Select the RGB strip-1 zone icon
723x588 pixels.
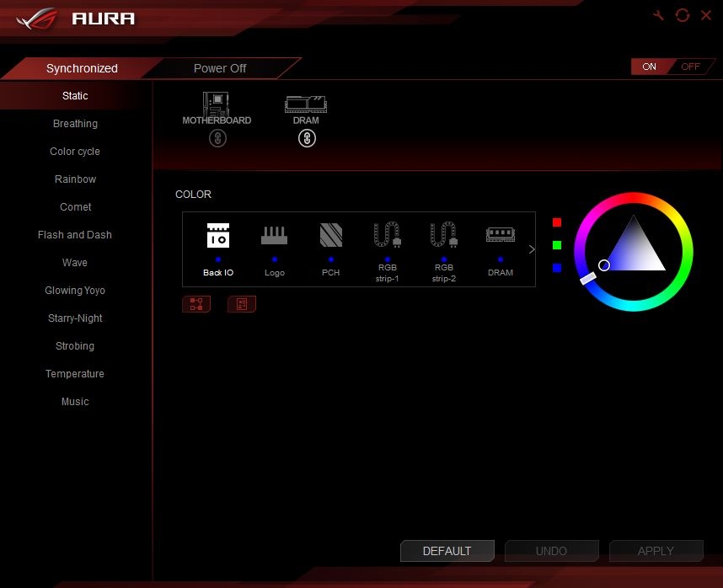pos(387,236)
